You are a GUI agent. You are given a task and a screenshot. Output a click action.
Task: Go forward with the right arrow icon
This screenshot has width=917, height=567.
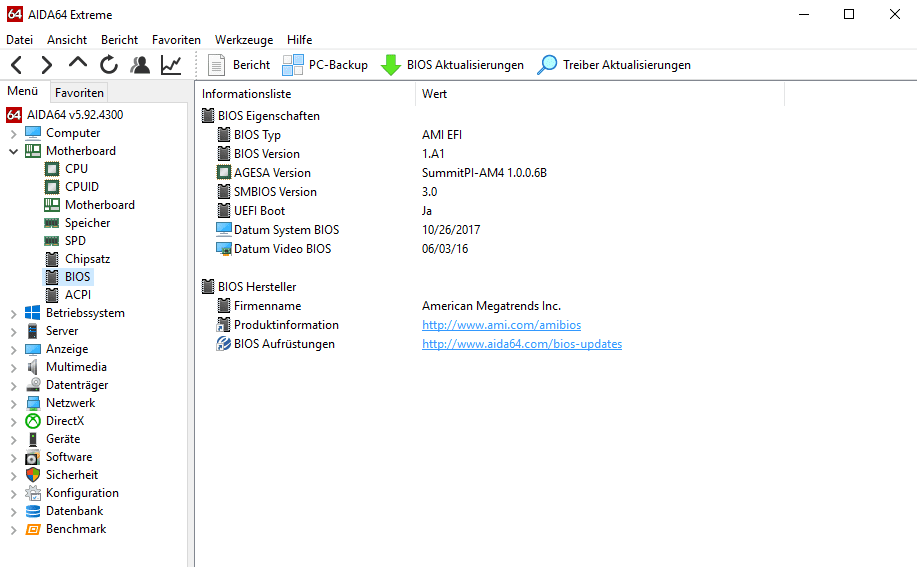click(47, 65)
